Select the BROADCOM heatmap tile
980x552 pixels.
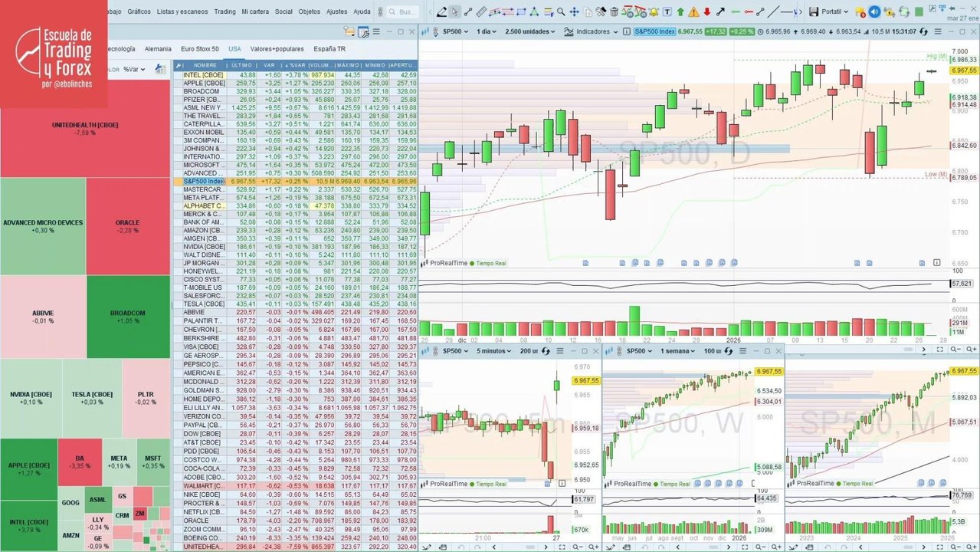(128, 317)
